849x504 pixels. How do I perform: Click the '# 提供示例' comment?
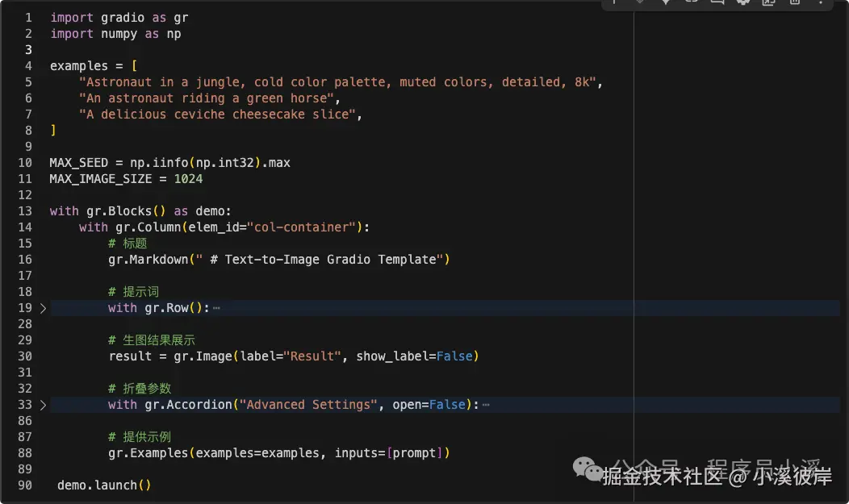pyautogui.click(x=140, y=437)
